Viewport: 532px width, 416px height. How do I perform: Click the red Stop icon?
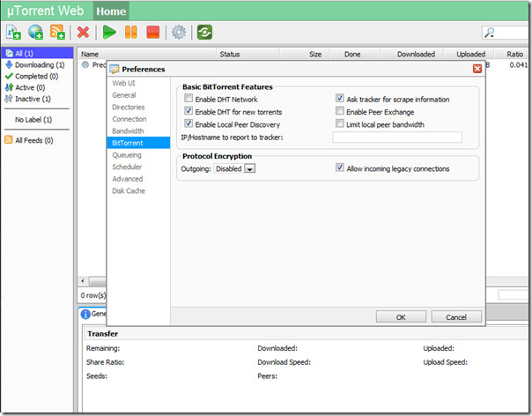click(152, 33)
